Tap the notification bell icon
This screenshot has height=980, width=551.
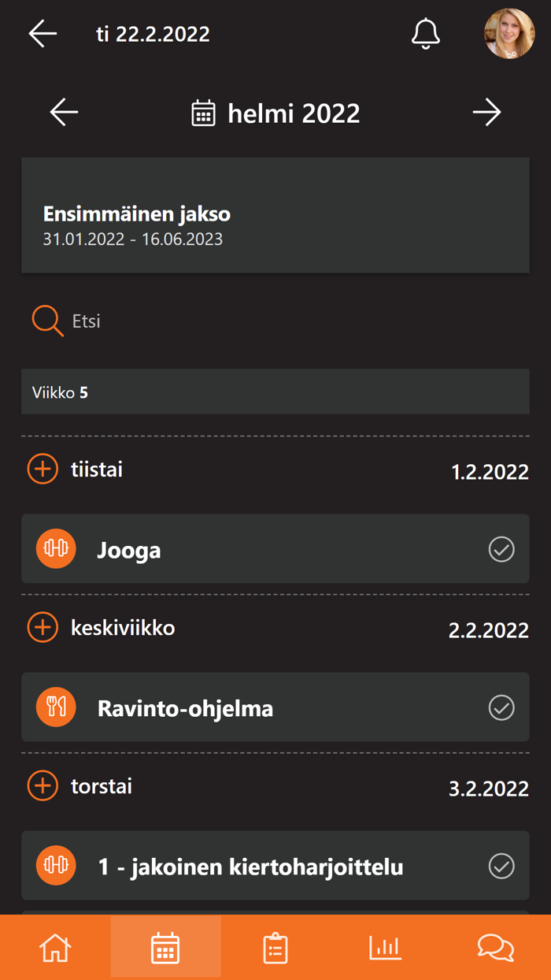(425, 34)
